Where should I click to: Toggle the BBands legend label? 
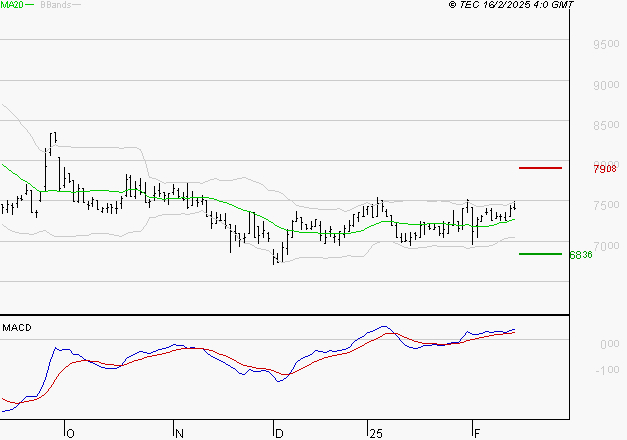[54, 5]
